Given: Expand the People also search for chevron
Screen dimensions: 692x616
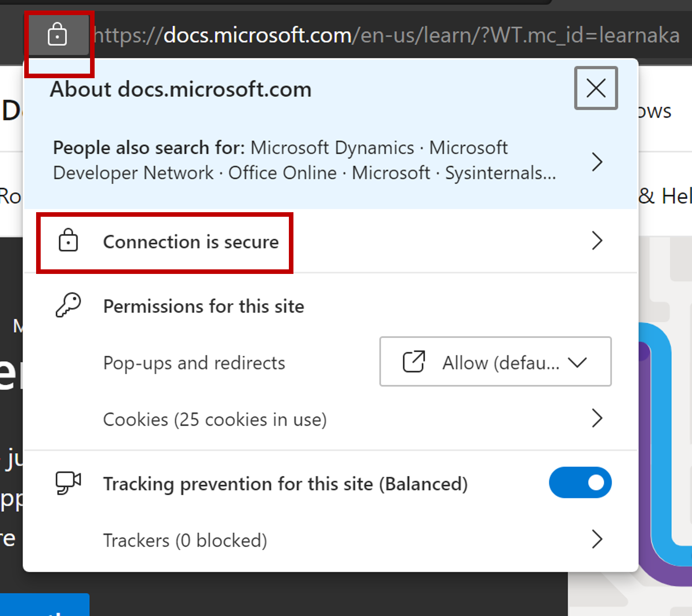Looking at the screenshot, I should coord(597,162).
